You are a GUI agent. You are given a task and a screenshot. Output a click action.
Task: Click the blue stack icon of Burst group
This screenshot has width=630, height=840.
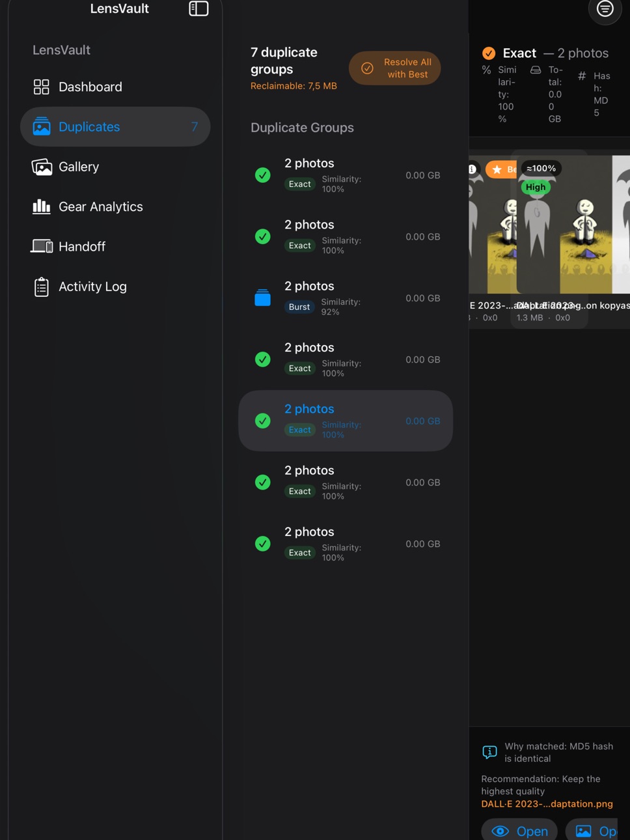(262, 298)
